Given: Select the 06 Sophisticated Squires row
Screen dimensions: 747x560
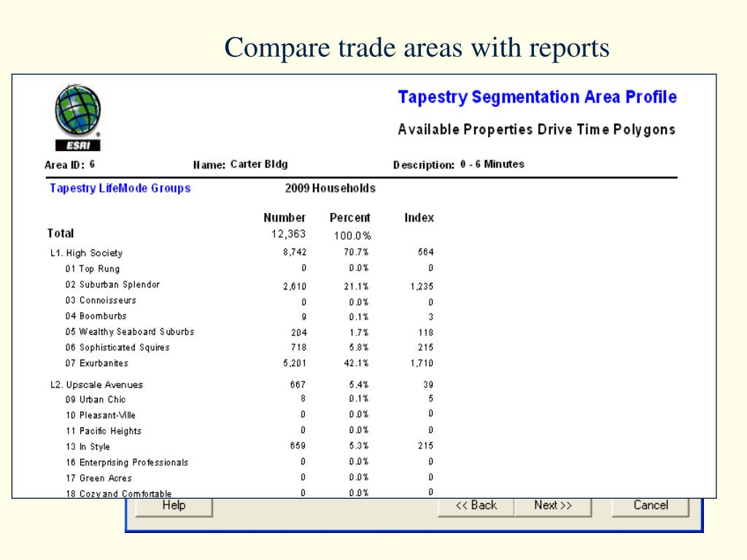Looking at the screenshot, I should click(x=249, y=347).
